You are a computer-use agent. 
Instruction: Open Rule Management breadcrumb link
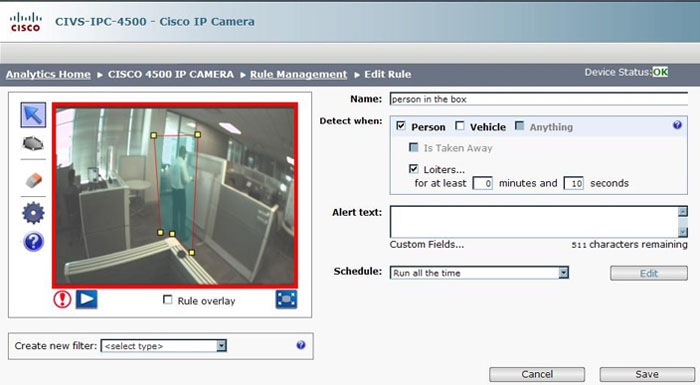tap(298, 74)
